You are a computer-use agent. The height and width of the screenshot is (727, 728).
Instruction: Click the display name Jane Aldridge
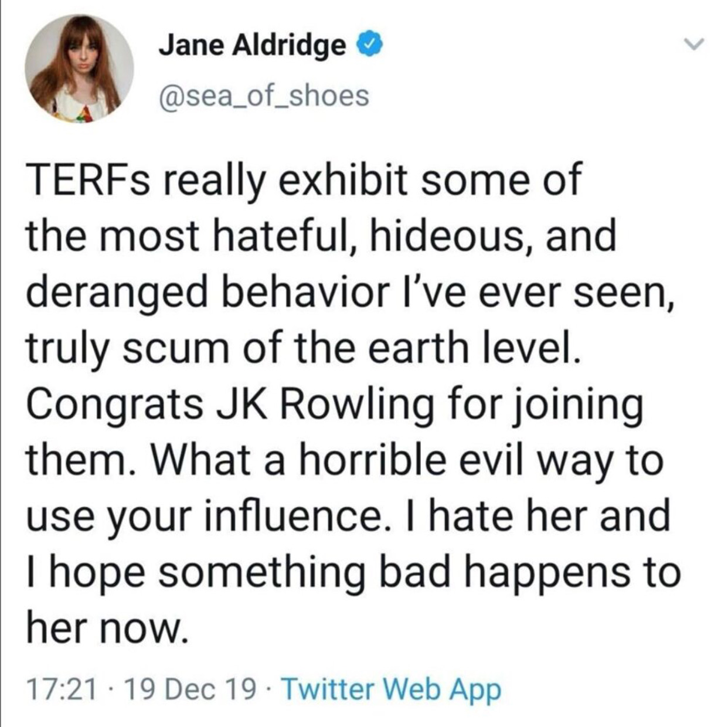click(x=252, y=45)
